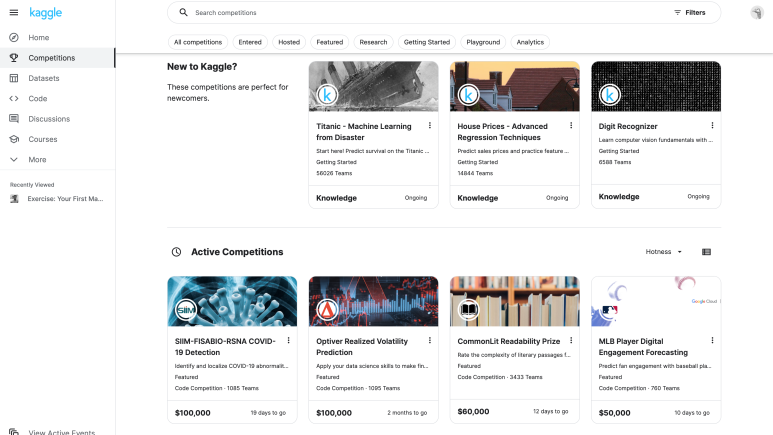Click the CommonLit book logo
773x435 pixels.
(x=468, y=310)
